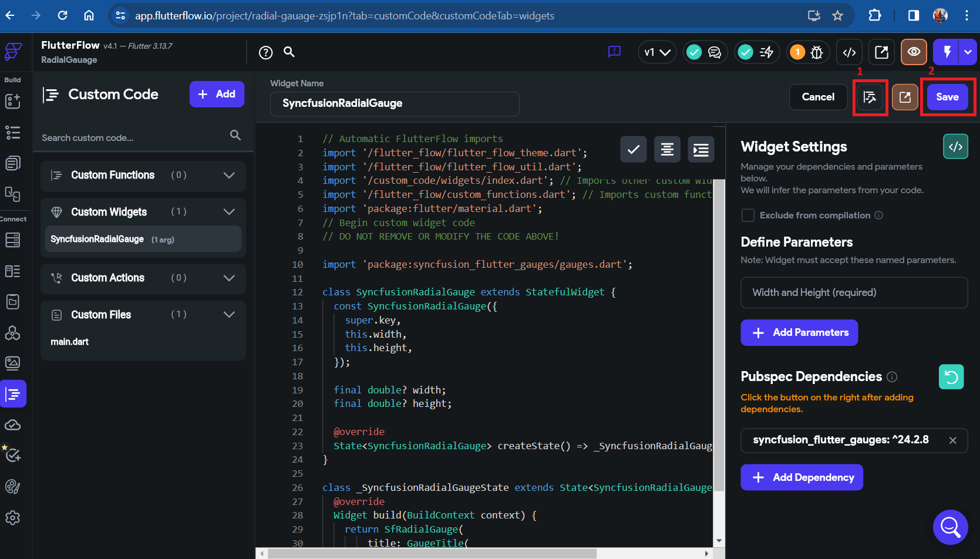Select the highlighted Custom Code sidebar icon
Screen dimensions: 980x559
[x=13, y=394]
